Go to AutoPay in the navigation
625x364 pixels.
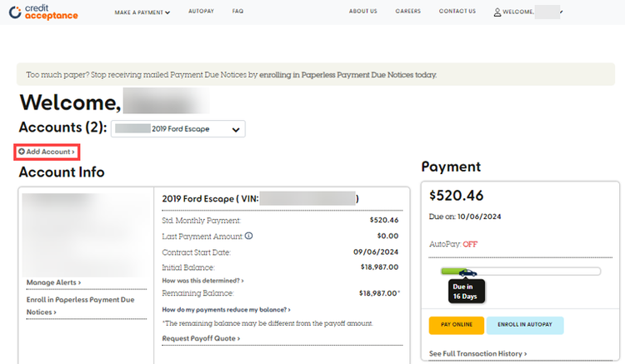201,12
